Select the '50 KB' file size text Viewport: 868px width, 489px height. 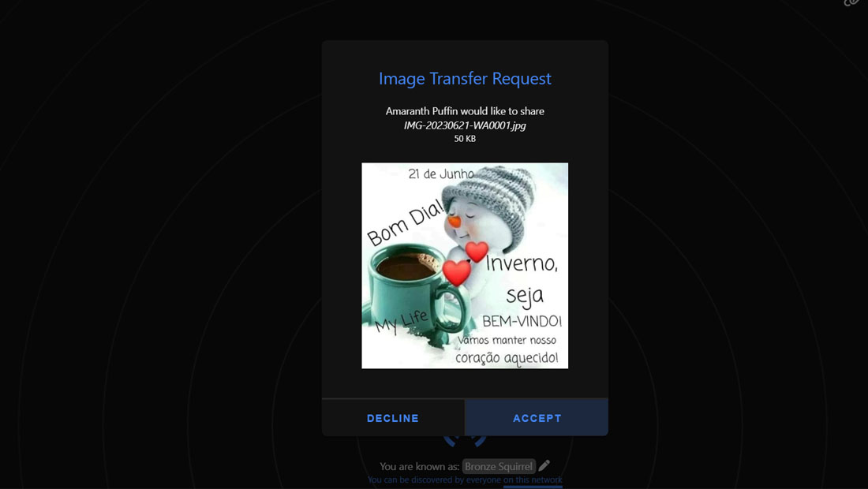tap(465, 139)
